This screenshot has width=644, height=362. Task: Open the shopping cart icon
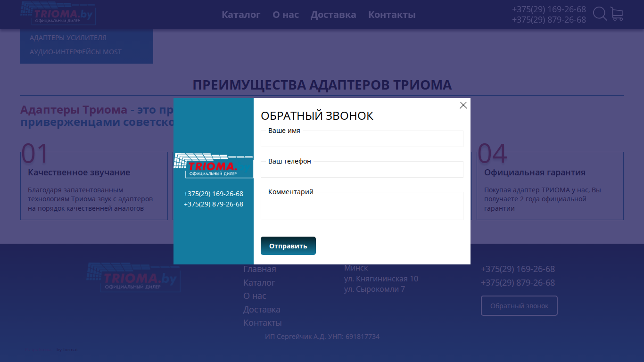(617, 14)
